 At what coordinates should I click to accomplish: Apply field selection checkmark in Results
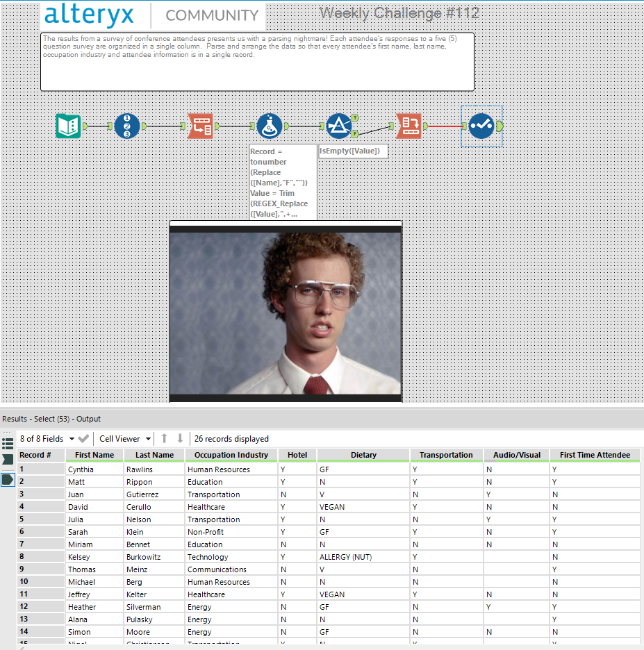(83, 438)
